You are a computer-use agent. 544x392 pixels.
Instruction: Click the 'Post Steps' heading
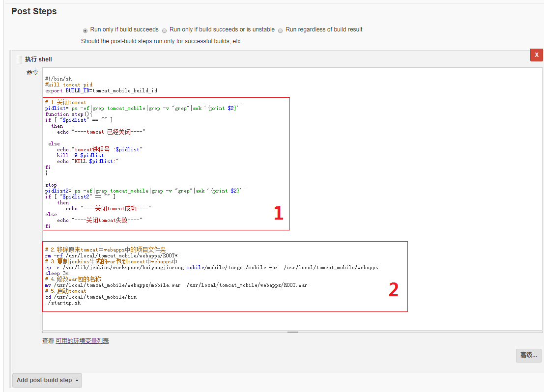pyautogui.click(x=34, y=11)
